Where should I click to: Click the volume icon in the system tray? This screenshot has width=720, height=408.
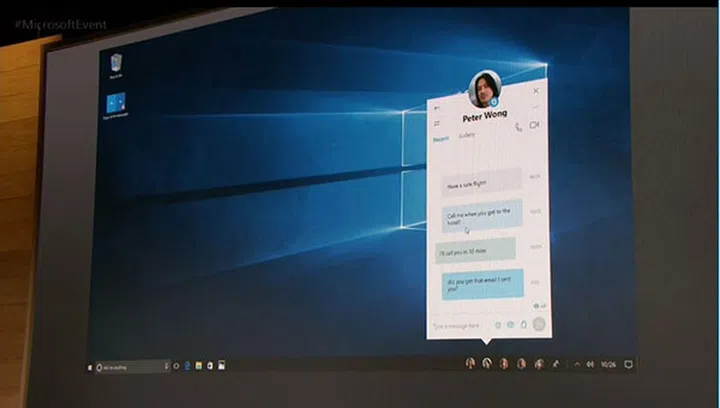point(591,365)
